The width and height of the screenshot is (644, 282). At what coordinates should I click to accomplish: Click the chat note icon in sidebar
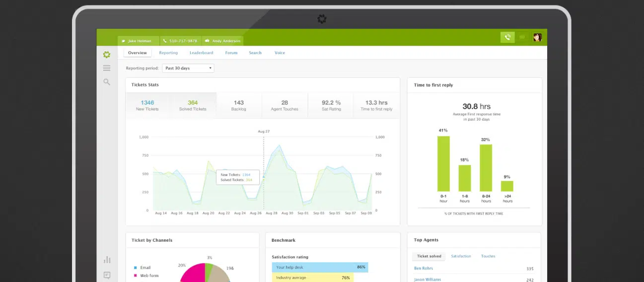tap(107, 275)
